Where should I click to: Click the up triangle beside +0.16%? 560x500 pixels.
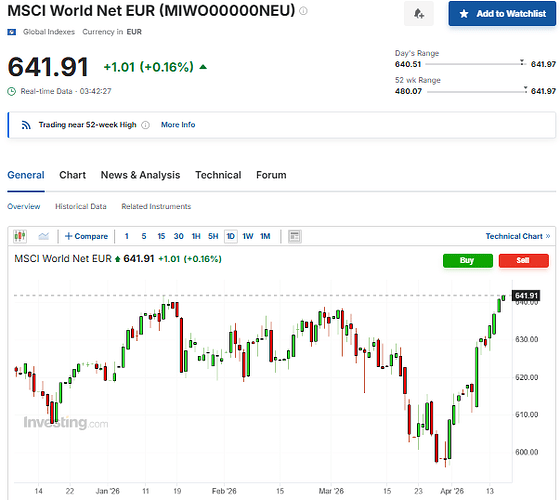(x=203, y=67)
